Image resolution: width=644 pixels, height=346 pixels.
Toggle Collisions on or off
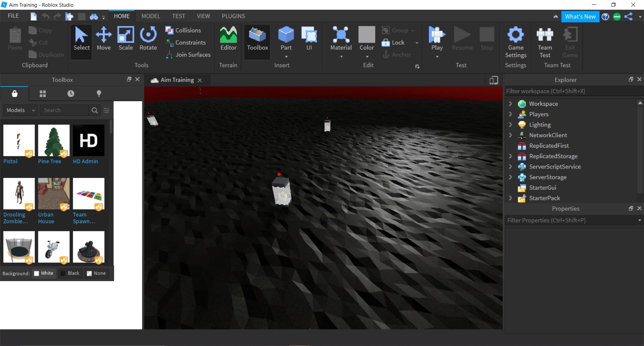(183, 30)
